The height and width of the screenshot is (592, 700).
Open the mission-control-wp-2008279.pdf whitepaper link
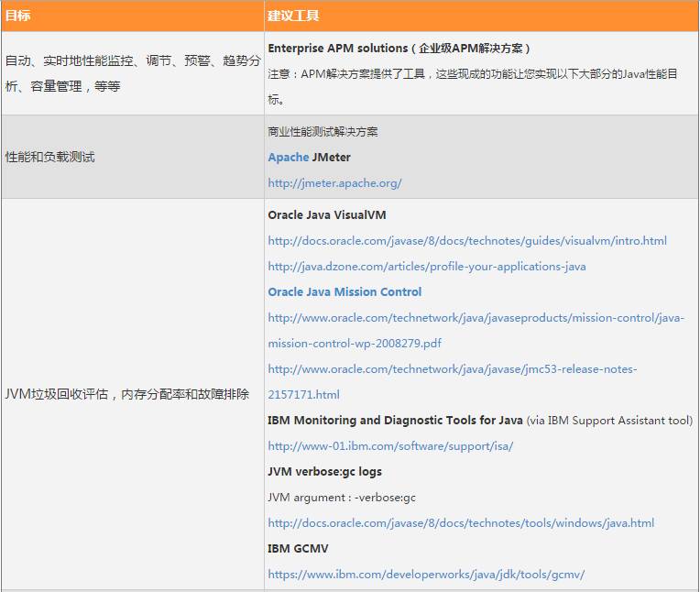click(476, 331)
